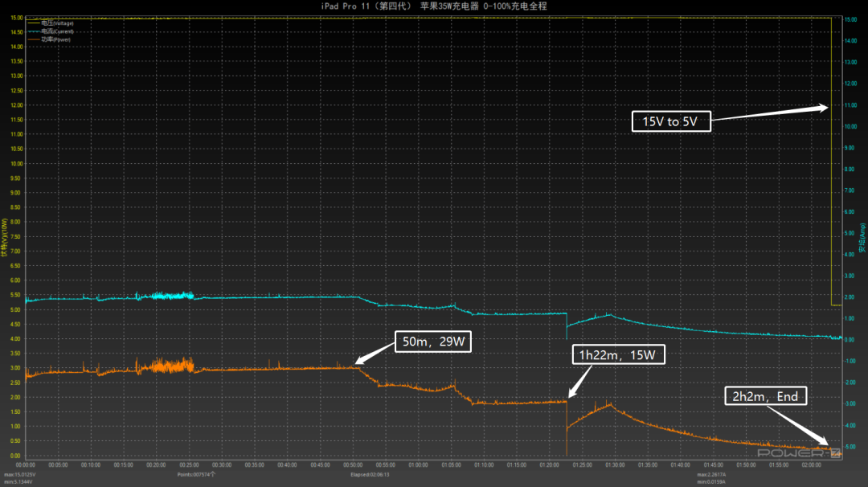Click the 01:20:00 time axis label
The image size is (868, 487).
point(549,465)
